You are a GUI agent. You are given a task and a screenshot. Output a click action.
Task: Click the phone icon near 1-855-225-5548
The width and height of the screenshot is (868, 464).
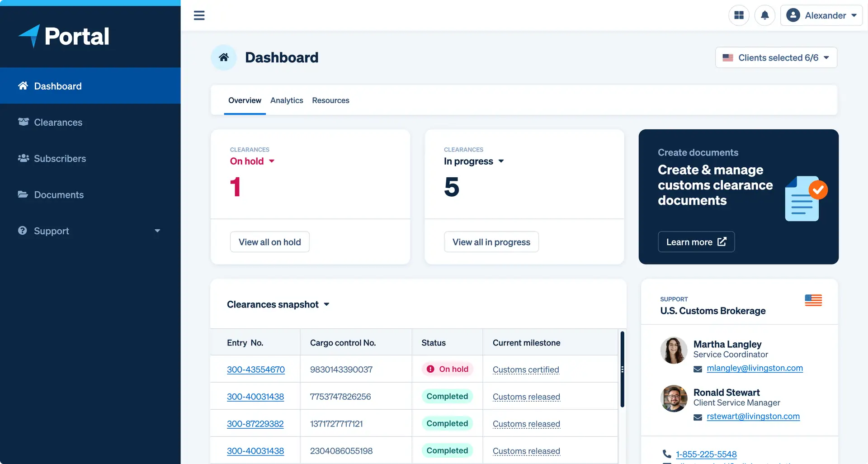(666, 454)
